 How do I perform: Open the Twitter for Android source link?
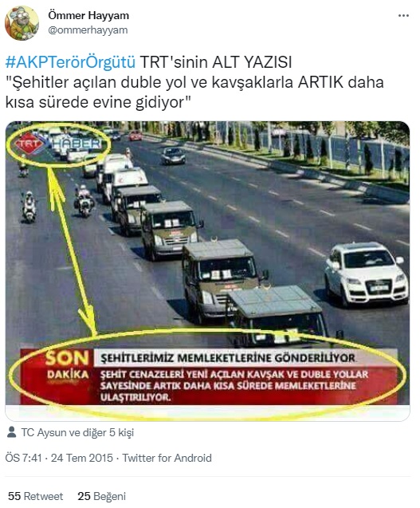[167, 458]
